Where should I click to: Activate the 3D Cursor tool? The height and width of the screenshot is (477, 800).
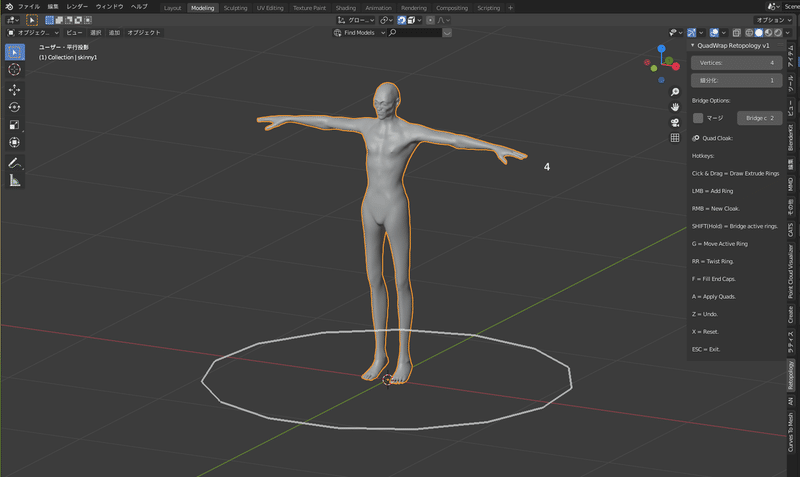14,69
